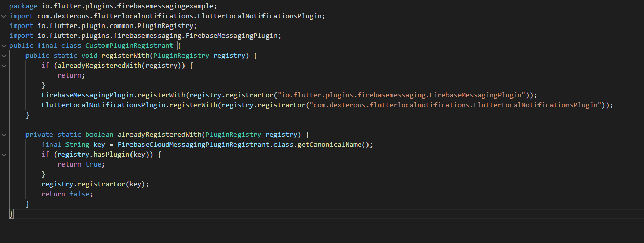Click the 'return false;' statement
The image size is (644, 243).
67,194
